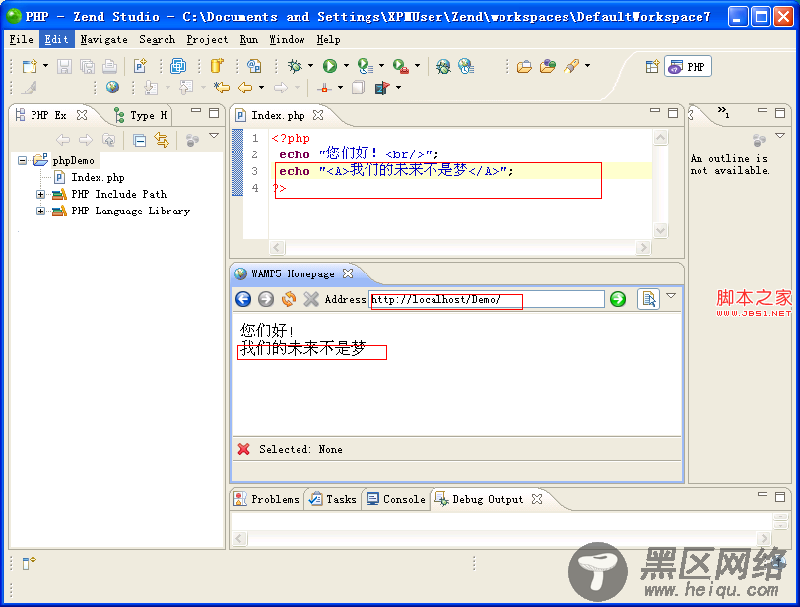Maximize the Index.php editor pane

pos(673,113)
